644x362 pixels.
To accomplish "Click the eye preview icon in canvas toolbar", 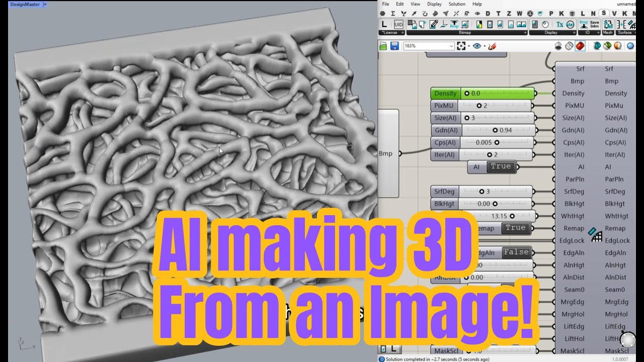I will pos(477,46).
